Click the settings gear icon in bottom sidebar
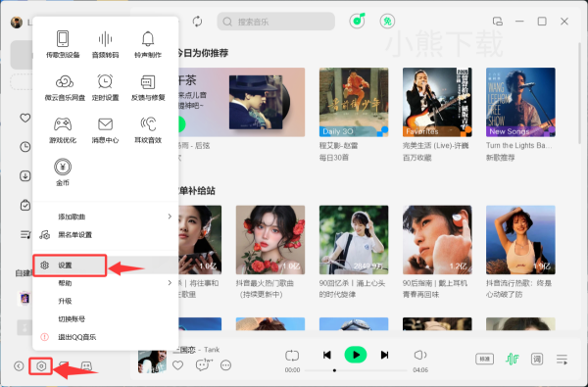Viewport: 588px width, 387px height. click(x=41, y=366)
